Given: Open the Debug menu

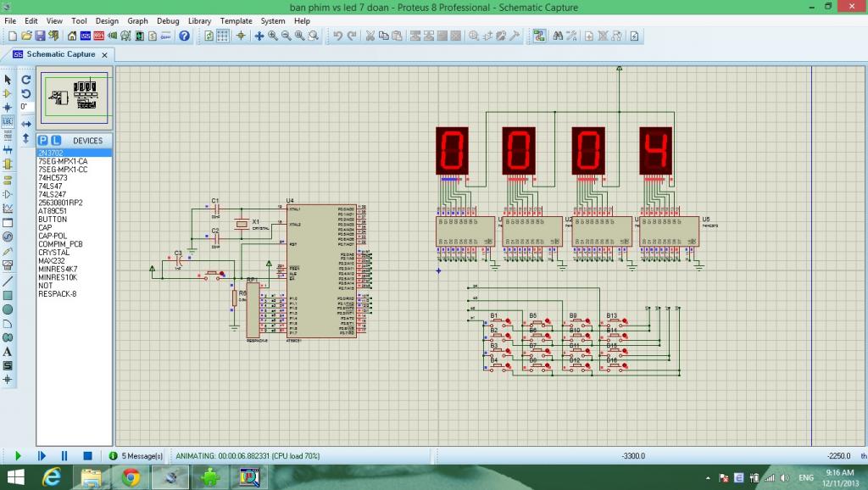Looking at the screenshot, I should pos(168,20).
